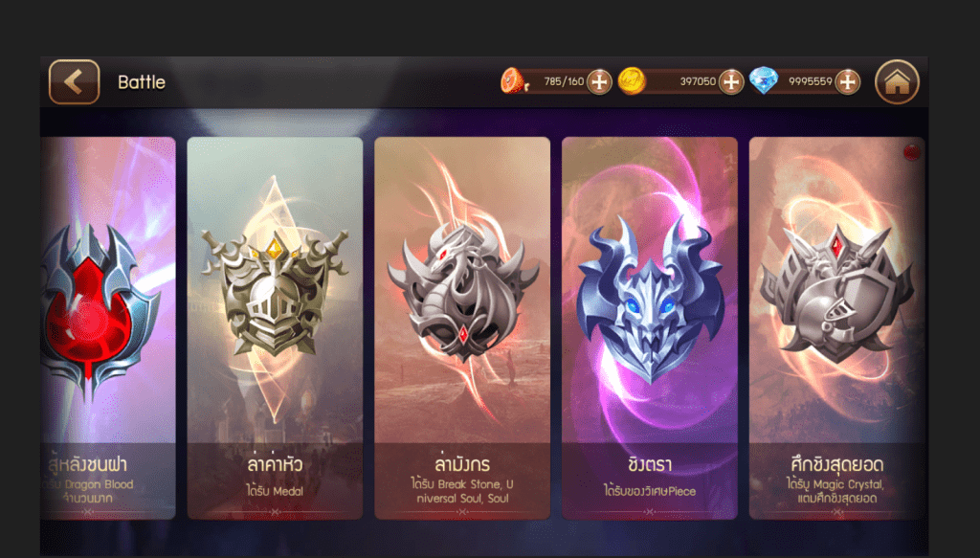Viewport: 980px width, 558px height.
Task: Tap the blue diamond currency icon
Action: coord(764,80)
